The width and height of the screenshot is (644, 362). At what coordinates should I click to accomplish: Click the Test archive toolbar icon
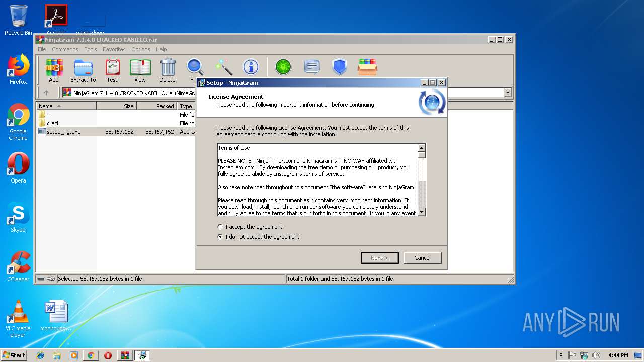(112, 70)
